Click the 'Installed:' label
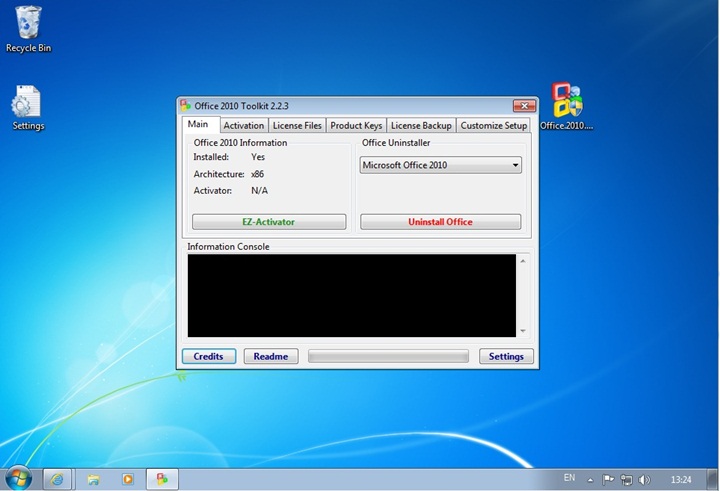720x491 pixels. pyautogui.click(x=211, y=157)
